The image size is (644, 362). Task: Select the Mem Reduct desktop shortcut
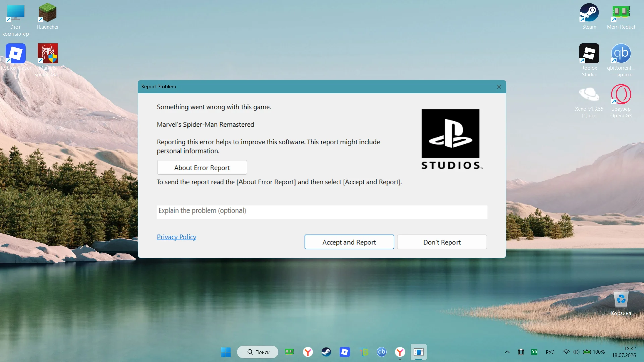point(621,17)
